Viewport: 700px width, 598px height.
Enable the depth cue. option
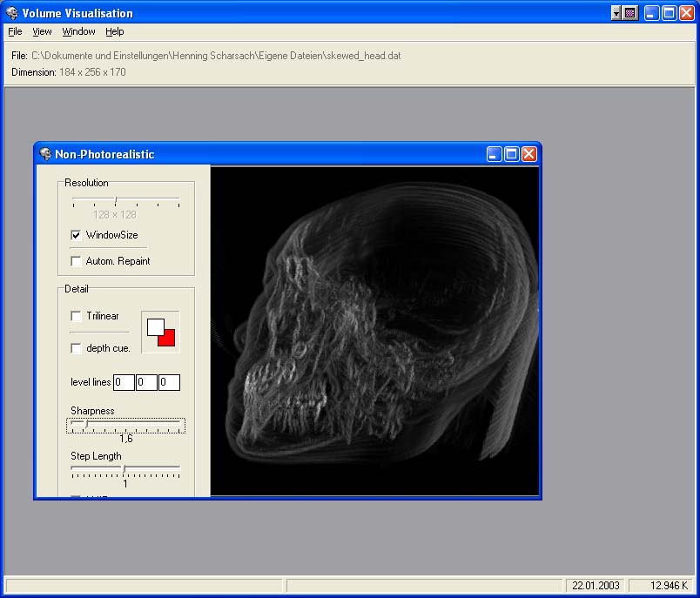pos(77,348)
